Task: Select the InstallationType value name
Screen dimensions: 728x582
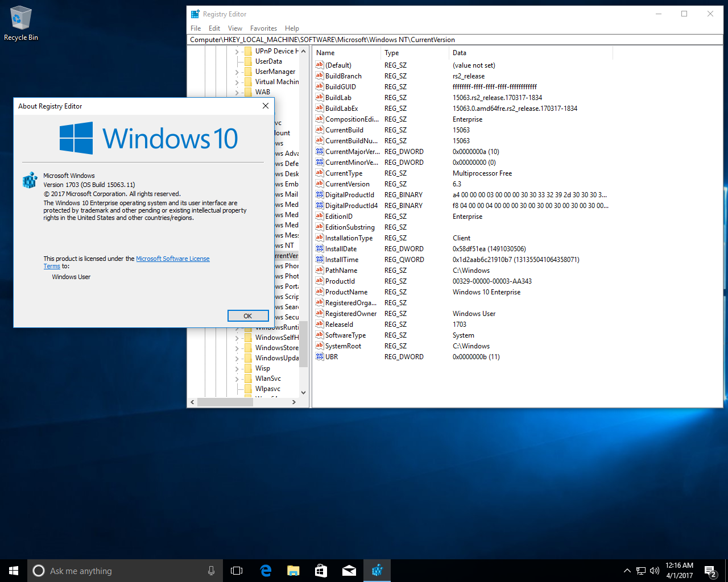Action: coord(349,238)
